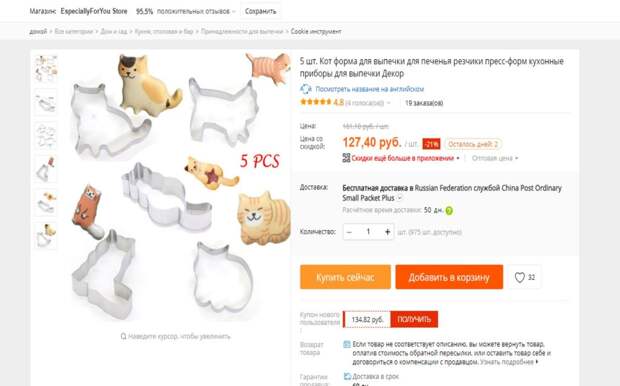Screen dimensions: 620x386
Task: Click the Купить сейчас button
Action: tap(345, 277)
